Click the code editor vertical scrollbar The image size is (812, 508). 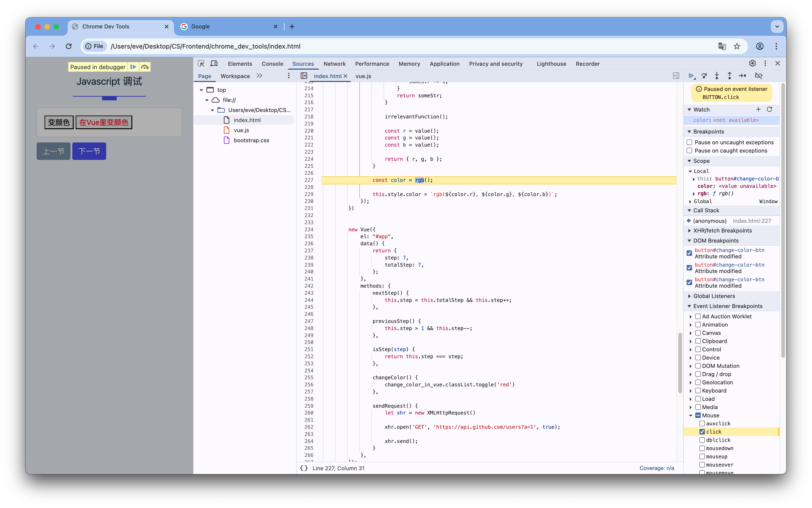click(x=680, y=363)
